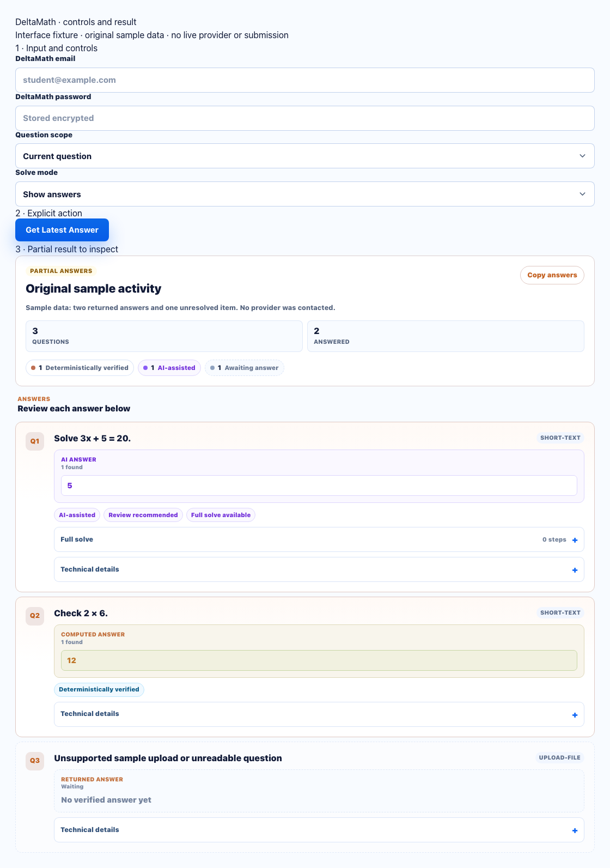Open the Solve mode dropdown
610x868 pixels.
[x=304, y=194]
